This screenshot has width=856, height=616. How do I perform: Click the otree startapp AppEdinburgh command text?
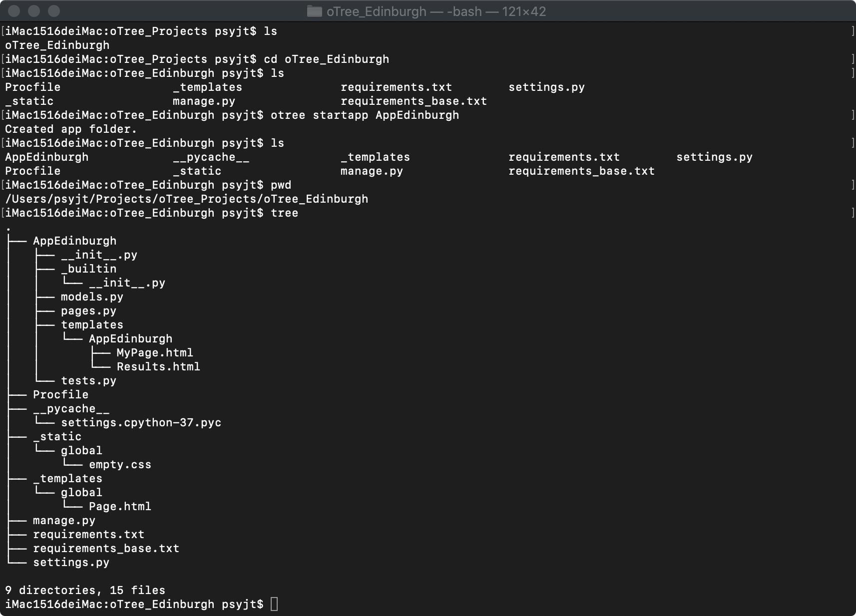(365, 115)
